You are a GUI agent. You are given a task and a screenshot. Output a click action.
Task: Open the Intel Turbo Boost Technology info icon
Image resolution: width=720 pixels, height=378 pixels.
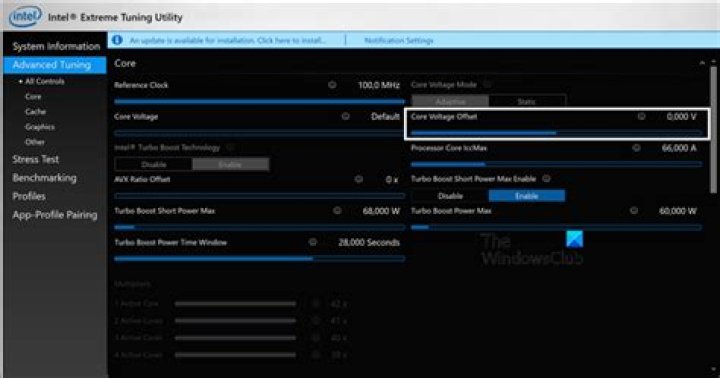[231, 147]
